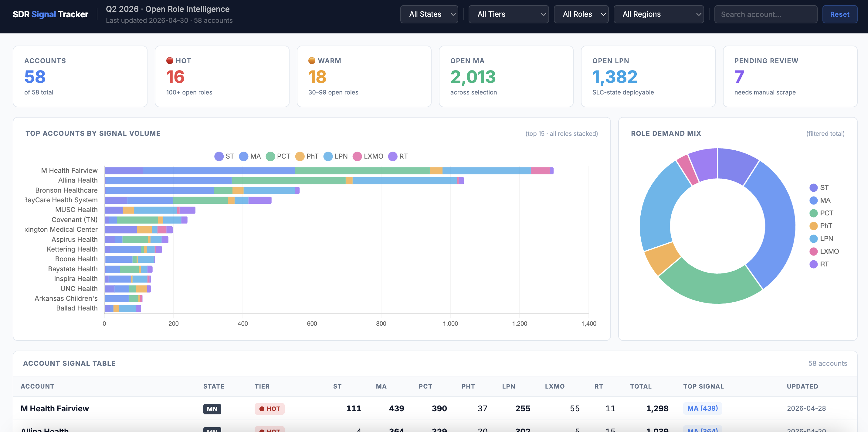Image resolution: width=868 pixels, height=432 pixels.
Task: Toggle LPN in donut chart legend
Action: click(x=821, y=239)
